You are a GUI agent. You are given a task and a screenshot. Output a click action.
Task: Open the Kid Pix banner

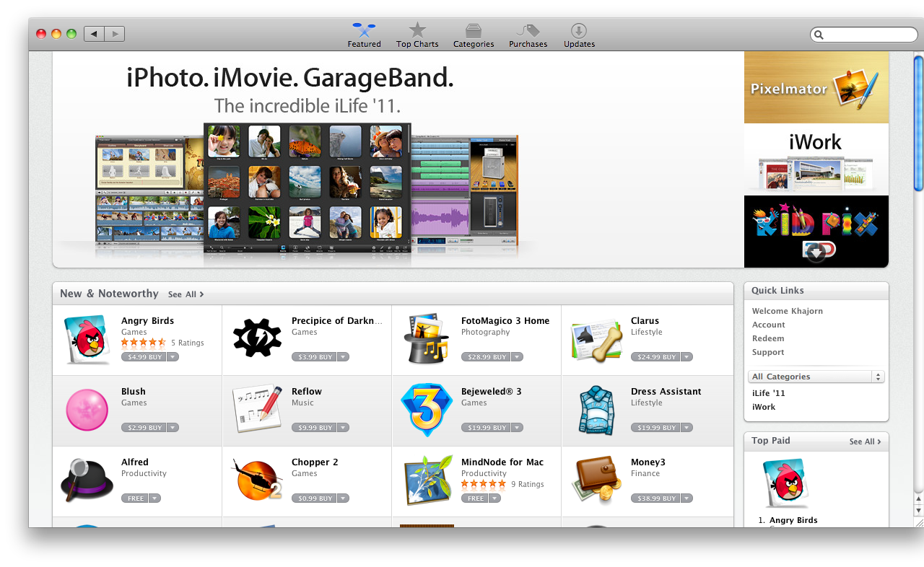tap(816, 232)
